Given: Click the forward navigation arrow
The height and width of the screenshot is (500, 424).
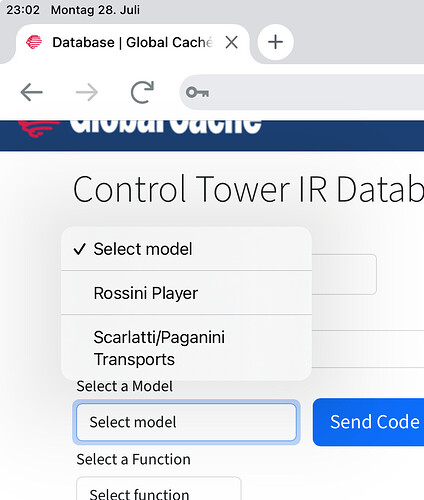Looking at the screenshot, I should click(x=87, y=92).
